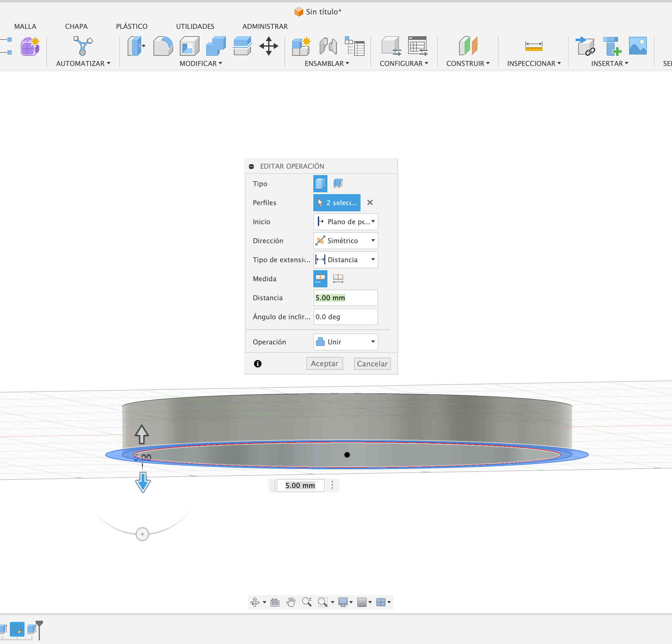This screenshot has width=672, height=644.
Task: Click the Perfiles 2 selected button
Action: pyautogui.click(x=337, y=203)
